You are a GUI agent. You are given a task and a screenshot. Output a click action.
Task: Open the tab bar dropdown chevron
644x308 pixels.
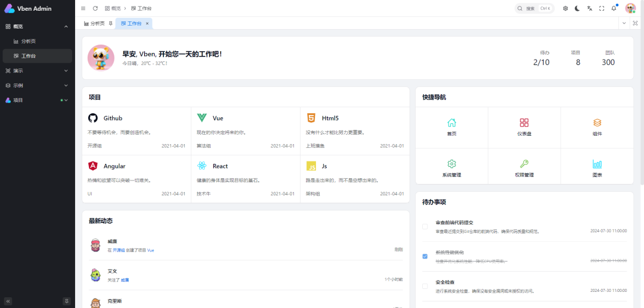click(624, 23)
